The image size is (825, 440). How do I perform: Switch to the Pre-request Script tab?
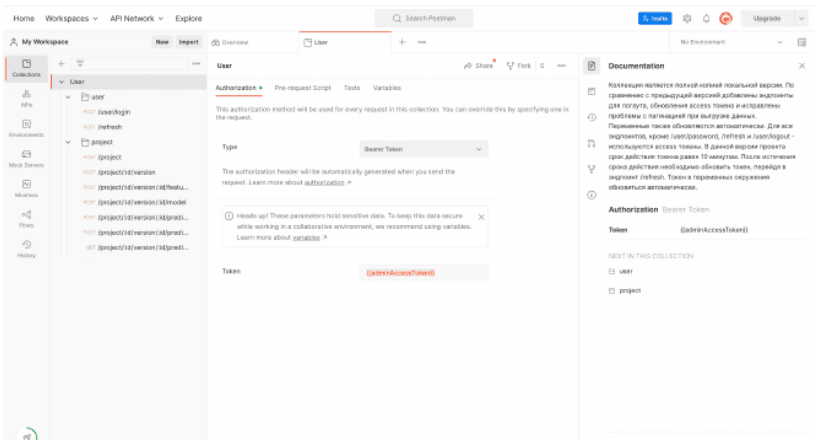tap(302, 88)
